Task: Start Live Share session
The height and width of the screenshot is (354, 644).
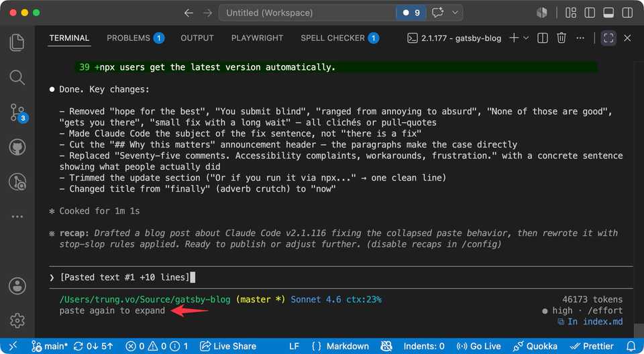Action: coord(227,346)
